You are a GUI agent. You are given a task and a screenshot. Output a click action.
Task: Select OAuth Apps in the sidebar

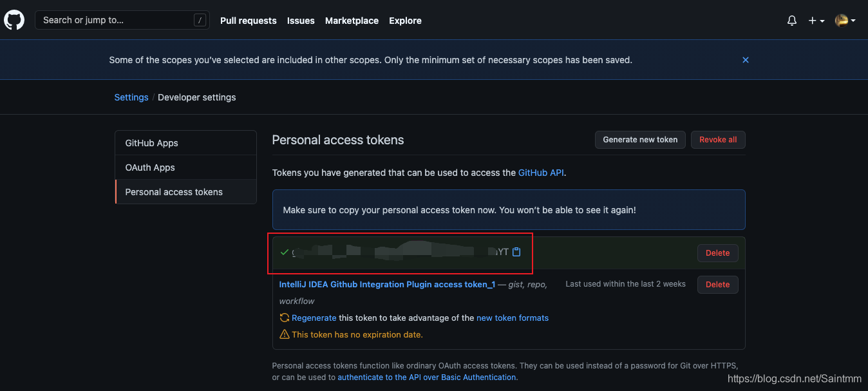click(x=150, y=167)
